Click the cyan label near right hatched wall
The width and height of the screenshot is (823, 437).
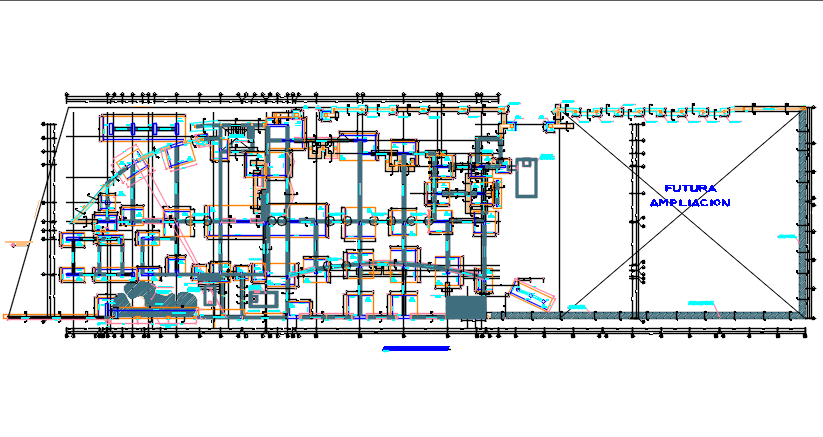pos(786,236)
